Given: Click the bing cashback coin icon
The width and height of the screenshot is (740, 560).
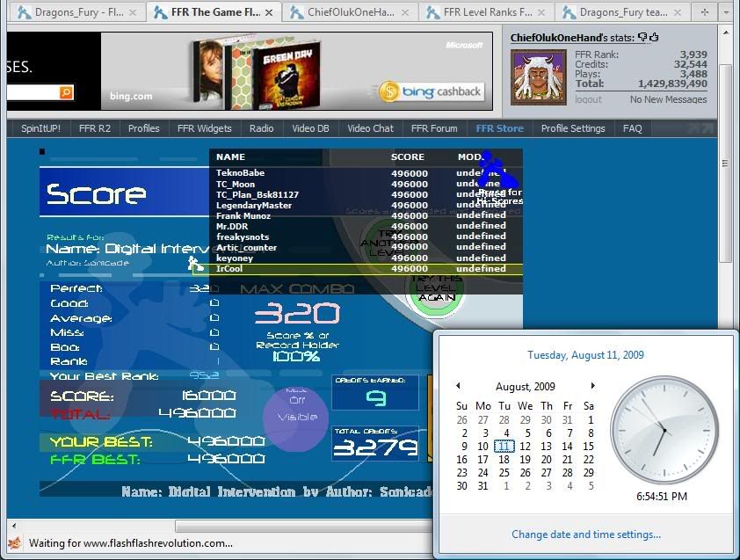Looking at the screenshot, I should click(x=389, y=91).
